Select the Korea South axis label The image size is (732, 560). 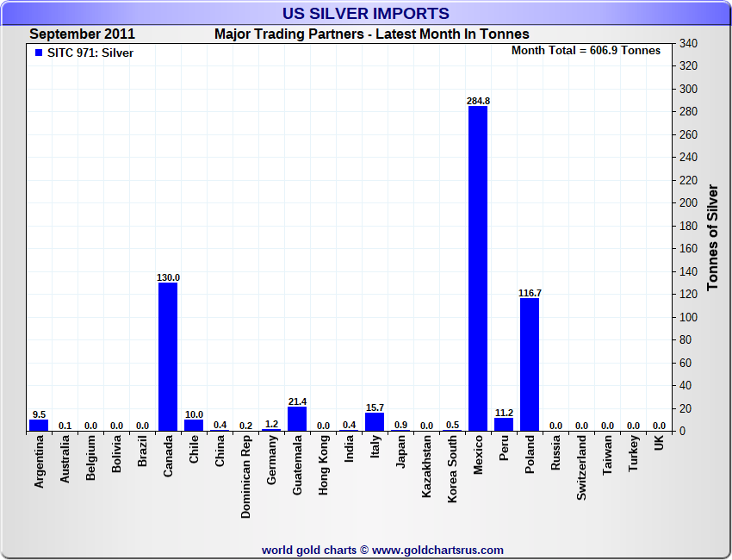[x=452, y=470]
